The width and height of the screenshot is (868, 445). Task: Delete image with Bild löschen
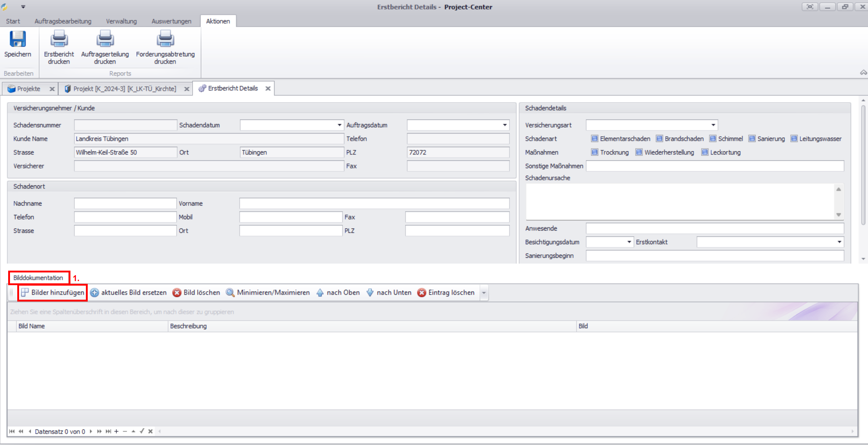[196, 293]
